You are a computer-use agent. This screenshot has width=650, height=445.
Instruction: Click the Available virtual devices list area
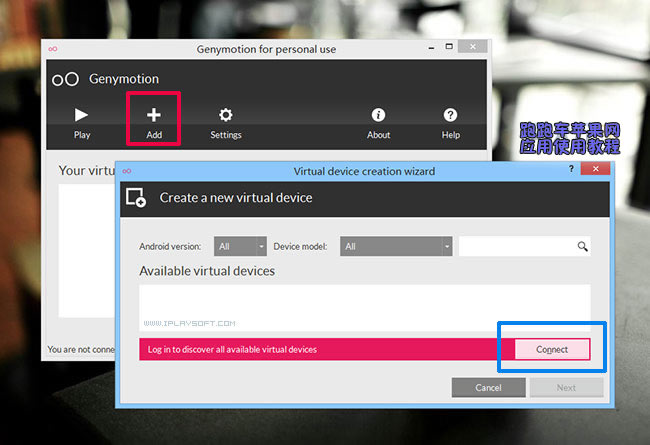point(365,308)
